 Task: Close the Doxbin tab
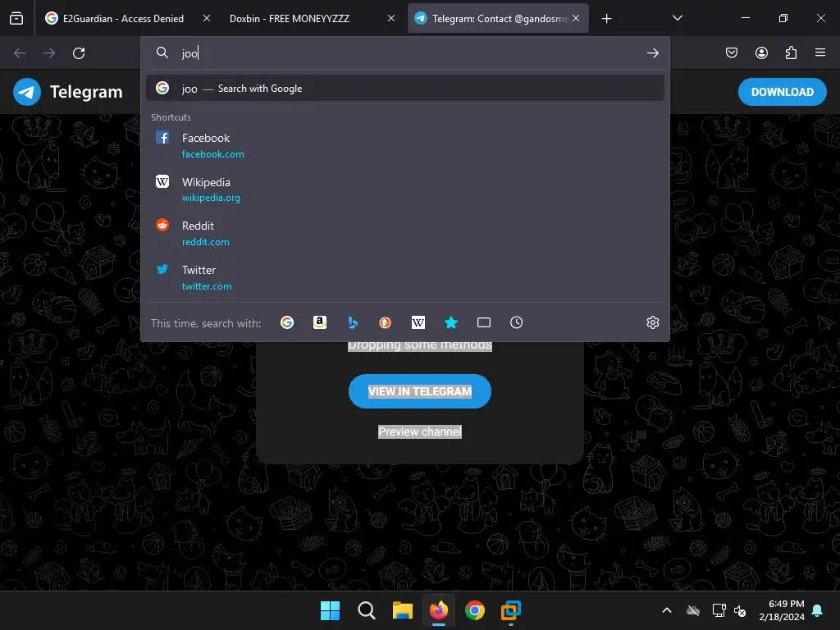pyautogui.click(x=391, y=18)
